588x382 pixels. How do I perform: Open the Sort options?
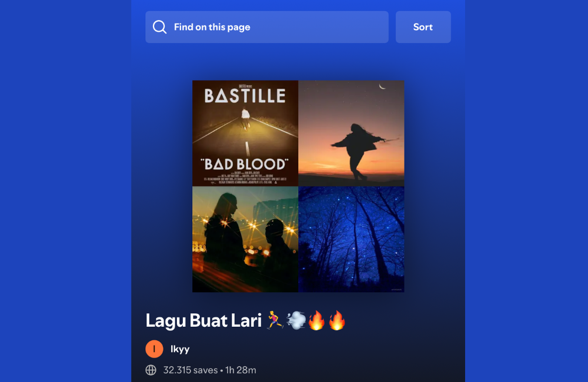pyautogui.click(x=423, y=27)
